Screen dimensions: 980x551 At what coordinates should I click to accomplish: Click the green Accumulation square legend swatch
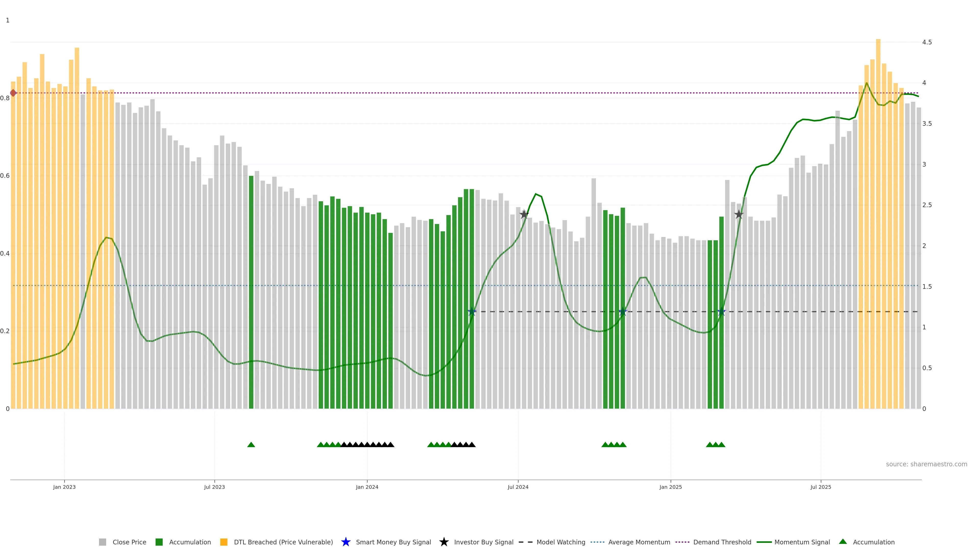pyautogui.click(x=159, y=542)
